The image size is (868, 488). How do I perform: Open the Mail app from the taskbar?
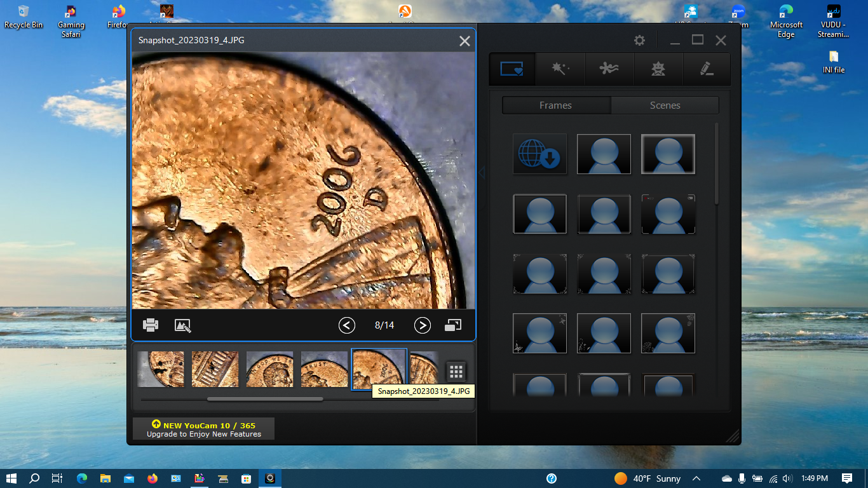click(129, 478)
